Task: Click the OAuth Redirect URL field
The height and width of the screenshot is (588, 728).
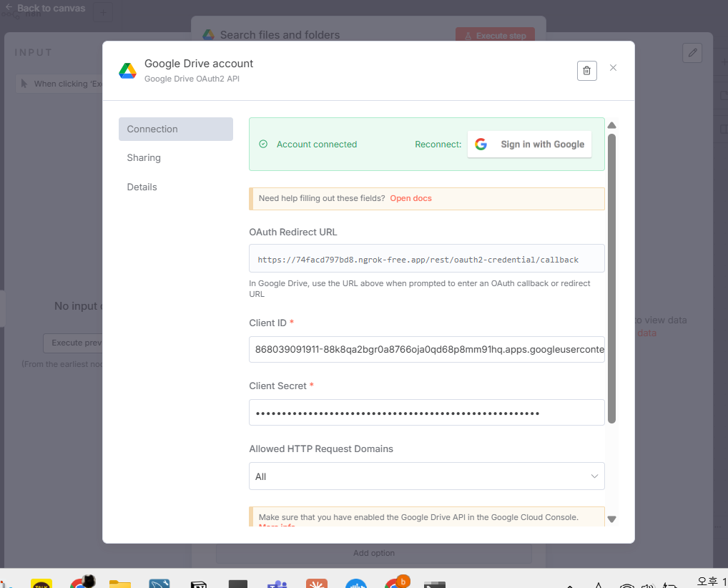Action: [427, 258]
